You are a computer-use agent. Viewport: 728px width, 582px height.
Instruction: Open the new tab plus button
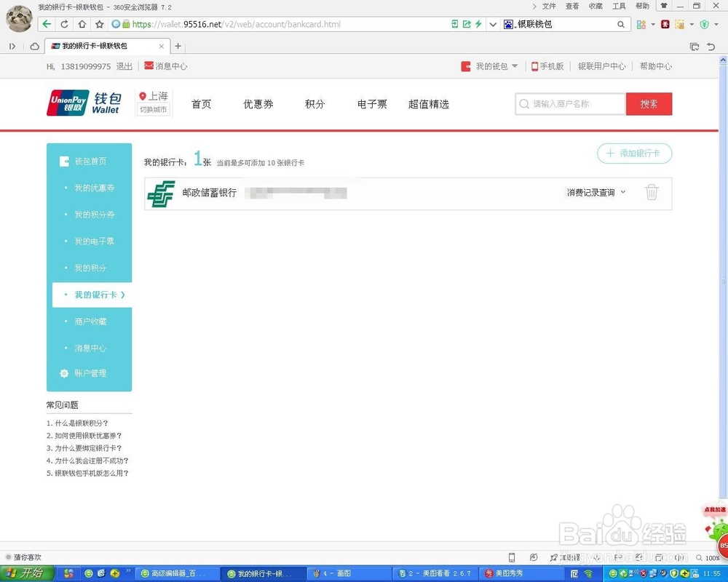[178, 46]
